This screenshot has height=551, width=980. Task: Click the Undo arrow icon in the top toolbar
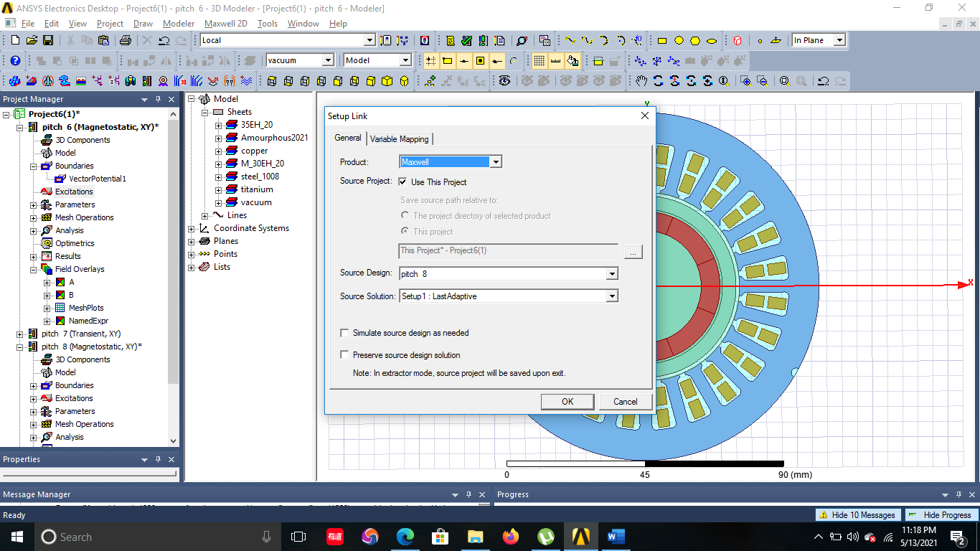click(164, 41)
